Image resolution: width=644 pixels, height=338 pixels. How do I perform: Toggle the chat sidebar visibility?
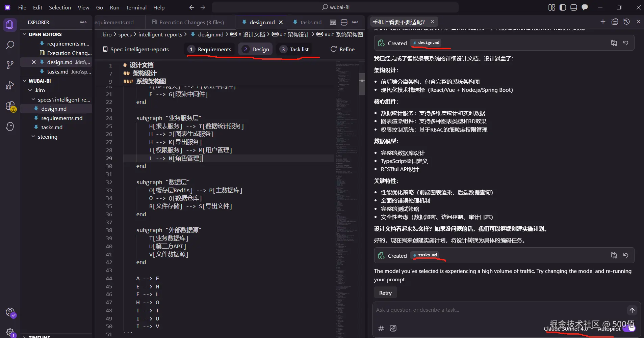(585, 7)
